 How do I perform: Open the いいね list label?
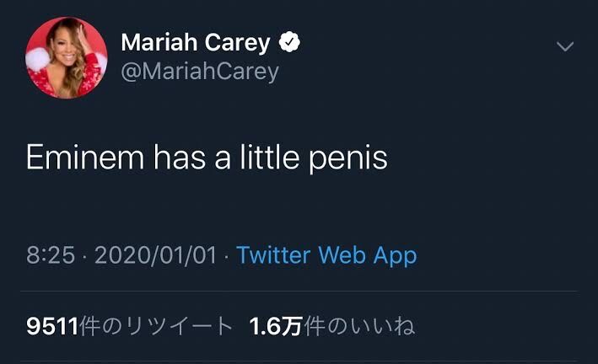382,326
